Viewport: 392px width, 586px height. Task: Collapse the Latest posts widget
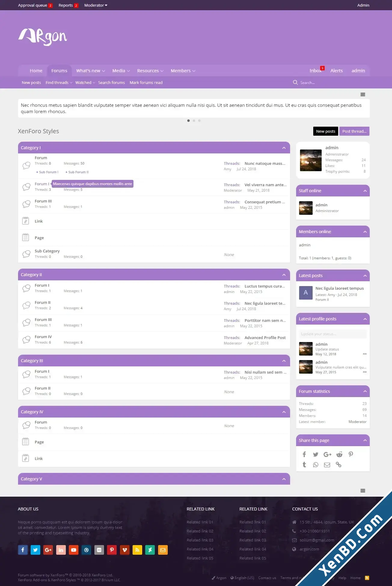(x=365, y=276)
